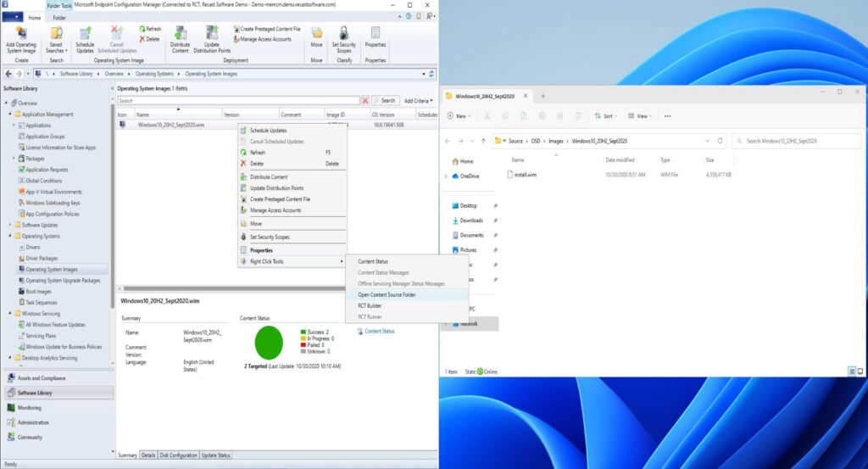
Task: Click the green Content Status pie chart
Action: point(269,342)
